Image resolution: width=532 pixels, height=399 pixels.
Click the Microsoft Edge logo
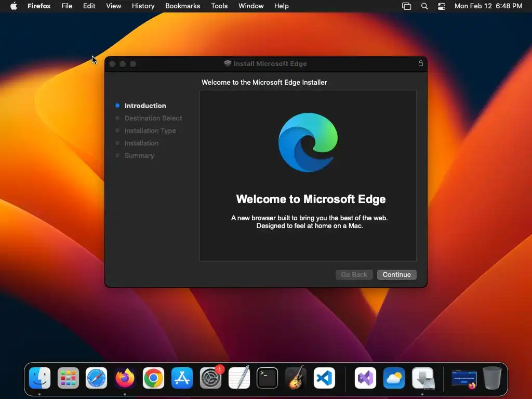click(x=308, y=142)
